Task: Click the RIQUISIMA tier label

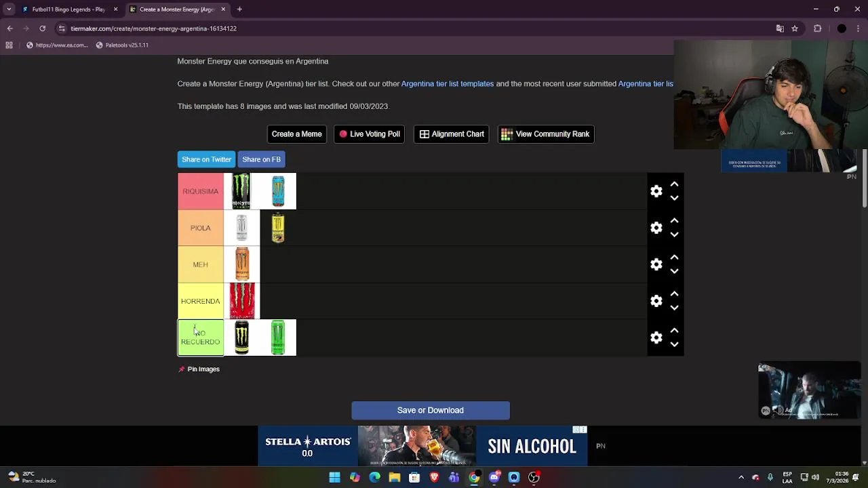Action: (200, 191)
